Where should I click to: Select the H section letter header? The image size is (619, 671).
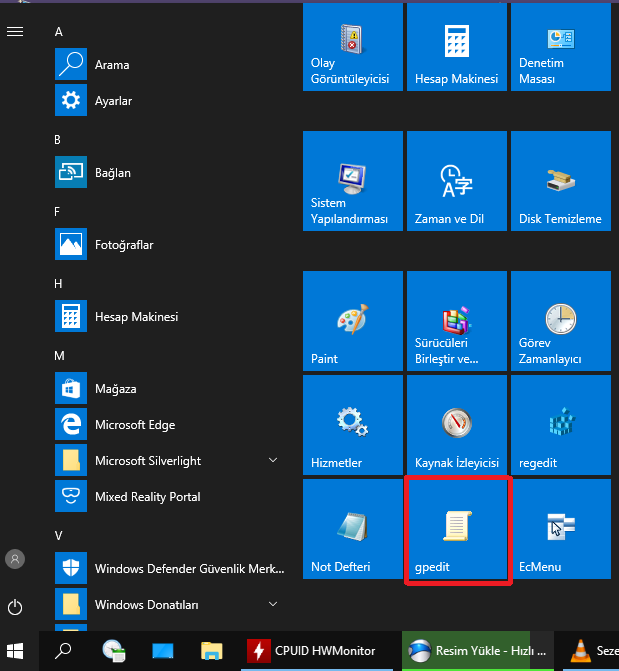pyautogui.click(x=58, y=283)
